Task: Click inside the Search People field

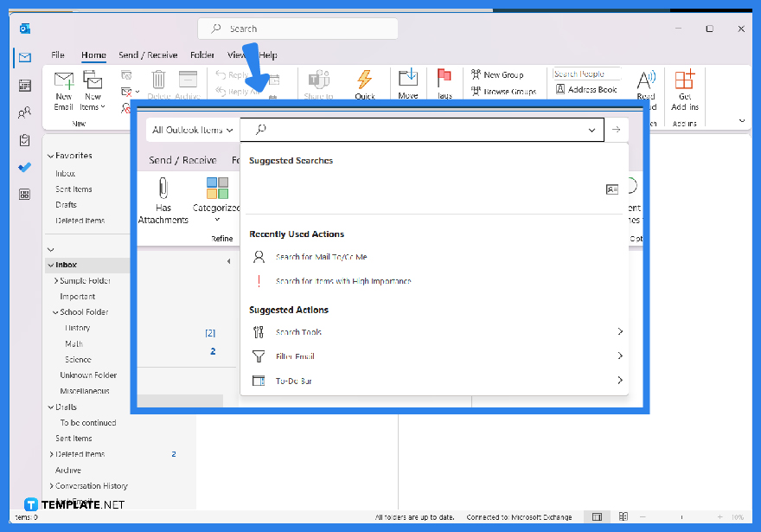Action: coord(587,74)
